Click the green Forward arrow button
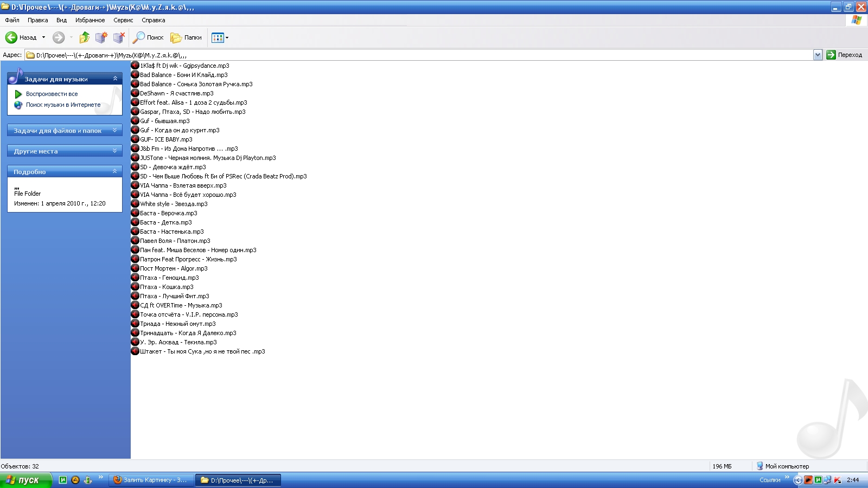This screenshot has height=488, width=868. click(x=59, y=37)
